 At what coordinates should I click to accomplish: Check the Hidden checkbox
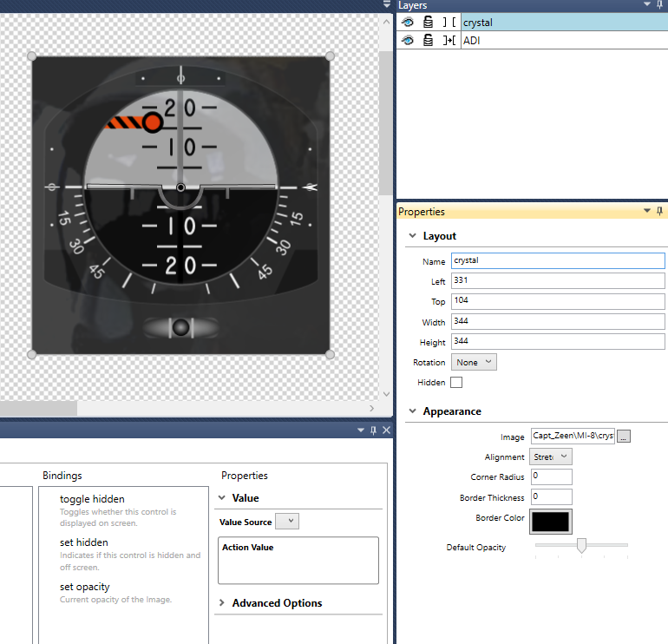456,382
